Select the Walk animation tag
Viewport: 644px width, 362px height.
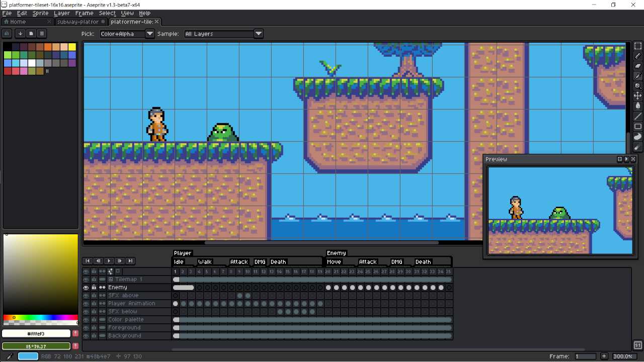pyautogui.click(x=205, y=261)
